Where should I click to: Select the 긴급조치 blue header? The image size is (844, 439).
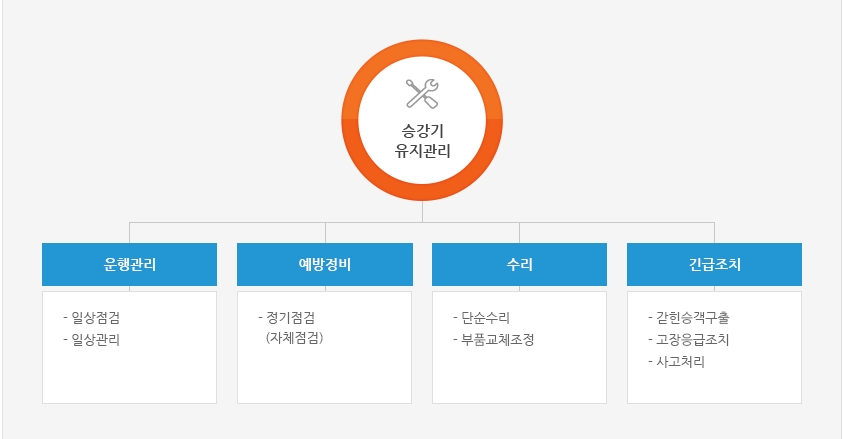click(x=714, y=264)
